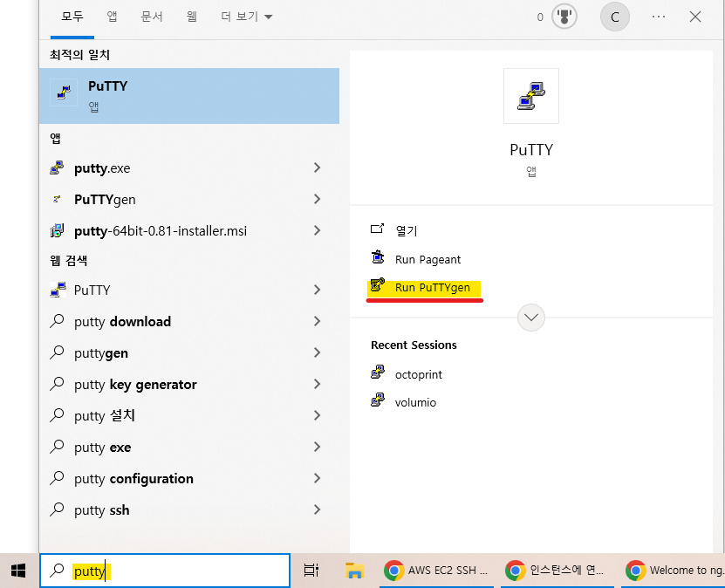The width and height of the screenshot is (725, 588).
Task: Click the putty search input field
Action: coord(165,571)
